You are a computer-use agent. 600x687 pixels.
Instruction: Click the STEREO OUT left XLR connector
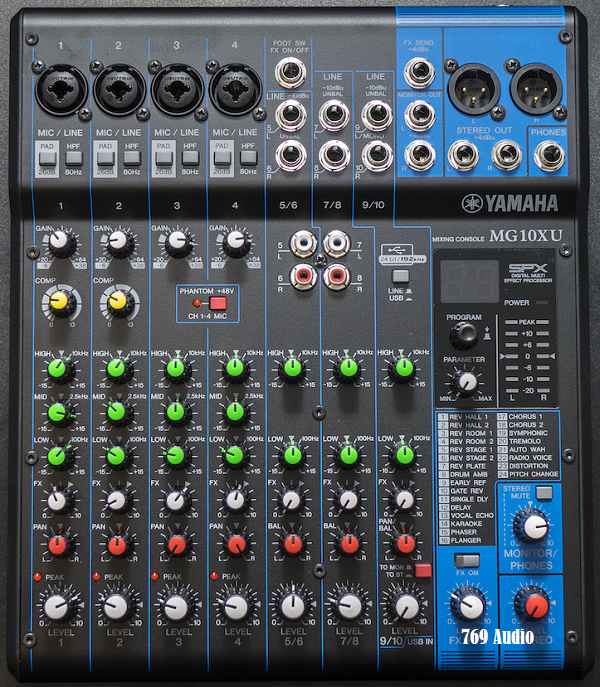tap(474, 89)
